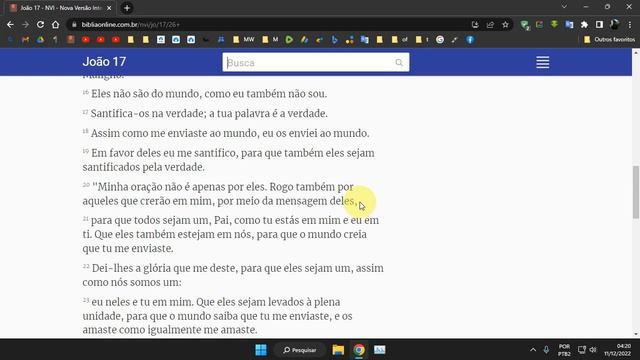Open the Google Translate extension in toolbar

click(569, 24)
